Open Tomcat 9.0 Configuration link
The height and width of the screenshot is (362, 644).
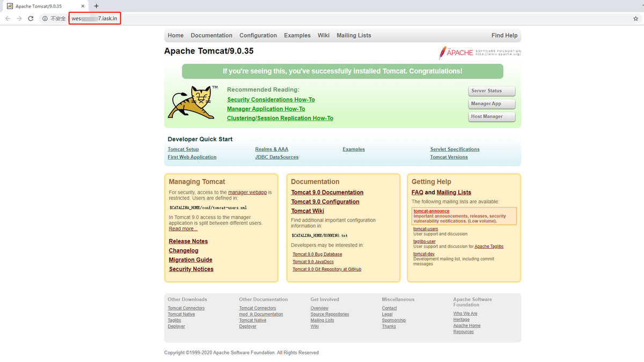coord(325,202)
